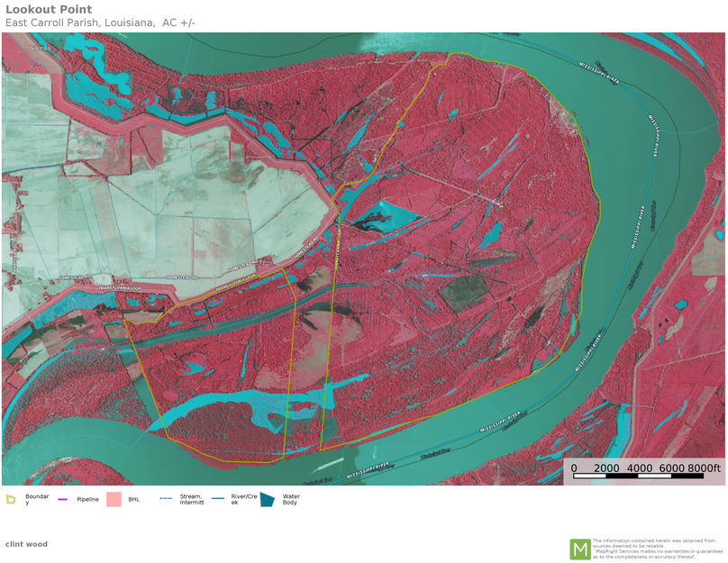Click the purple Pipeline legend line
Image resolution: width=728 pixels, height=563 pixels.
coord(63,499)
